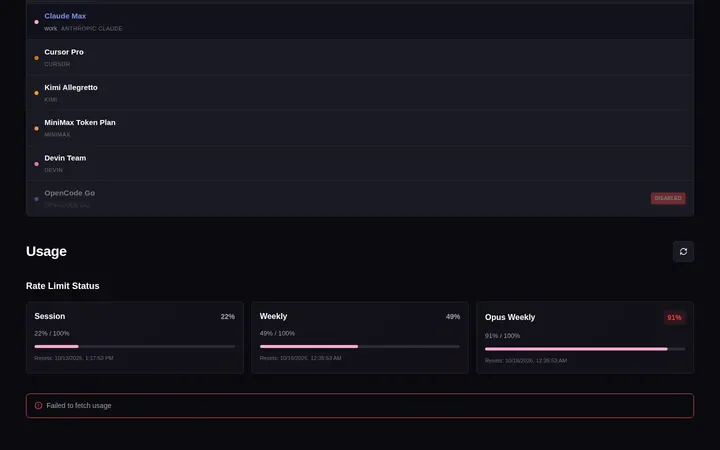
Task: Click the DISABLED badge on OpenCode Go
Action: click(668, 198)
